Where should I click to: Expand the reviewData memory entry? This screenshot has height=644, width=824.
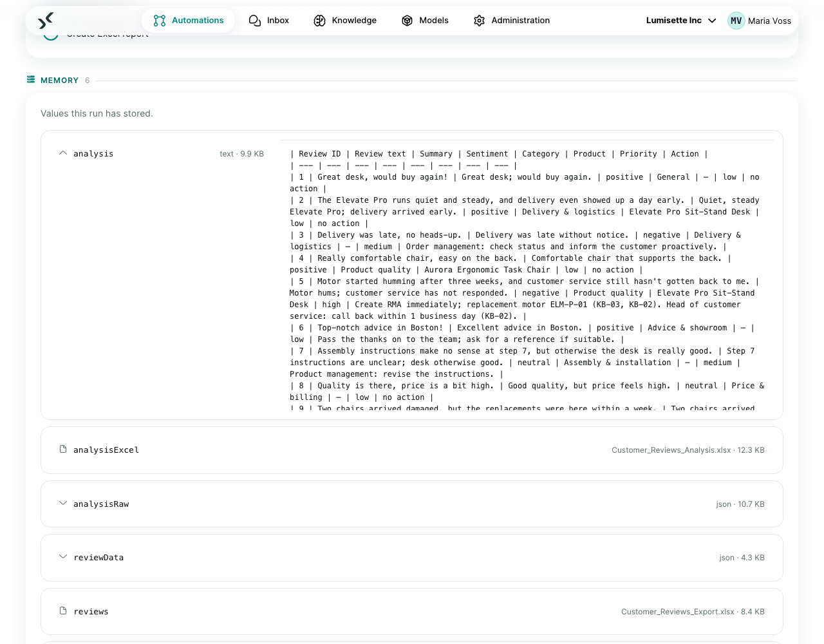63,557
